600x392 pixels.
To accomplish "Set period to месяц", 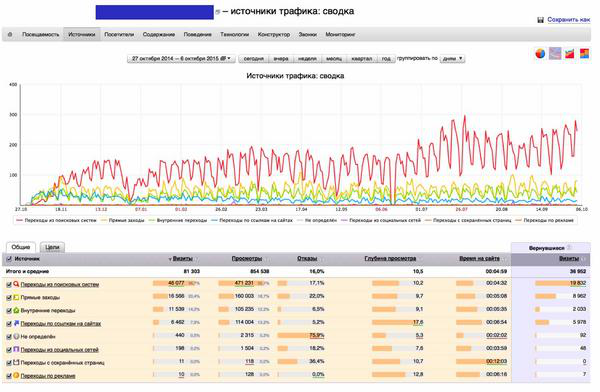I will tap(334, 59).
